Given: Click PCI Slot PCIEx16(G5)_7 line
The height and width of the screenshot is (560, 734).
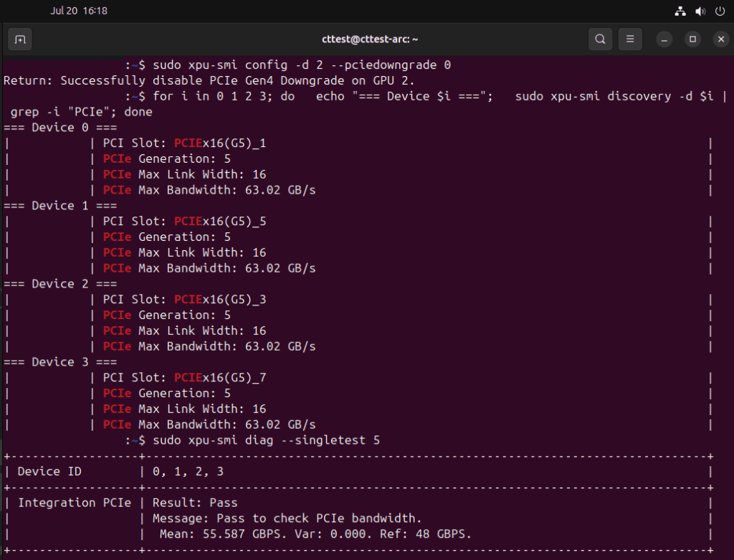Looking at the screenshot, I should [184, 378].
